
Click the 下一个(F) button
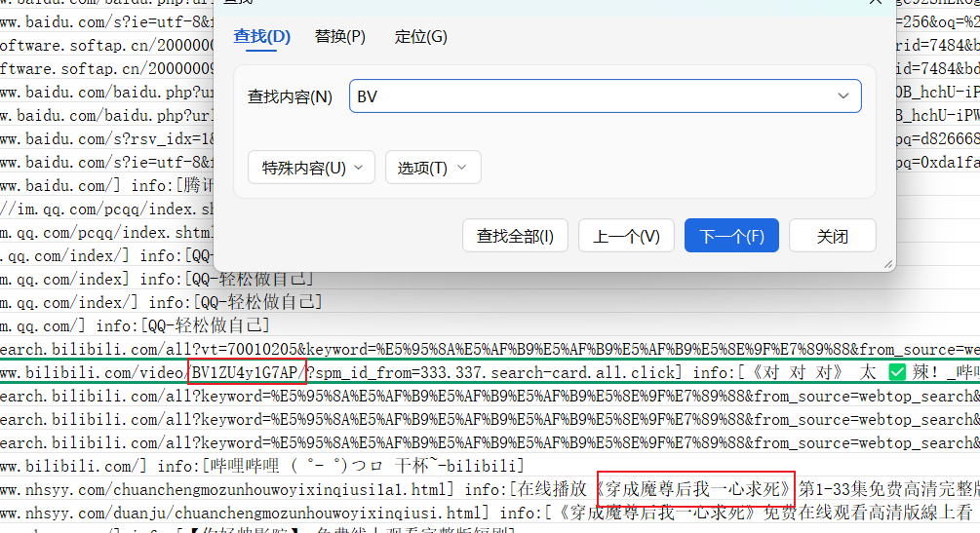(732, 236)
